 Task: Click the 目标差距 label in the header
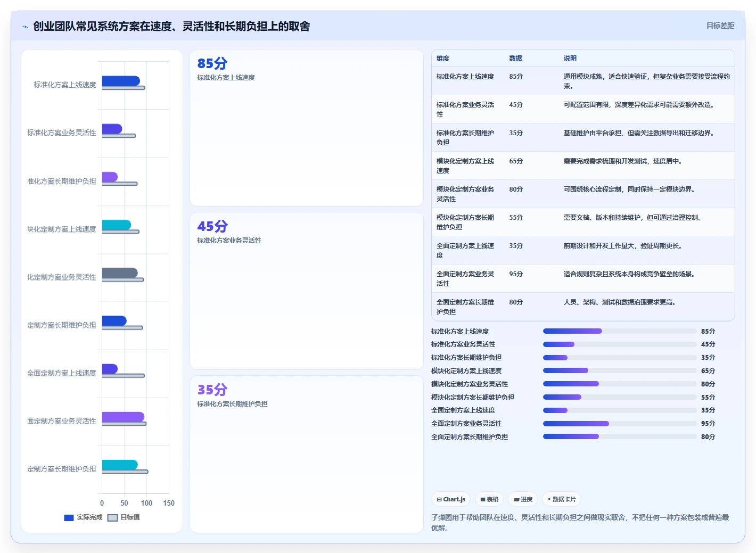pos(720,26)
